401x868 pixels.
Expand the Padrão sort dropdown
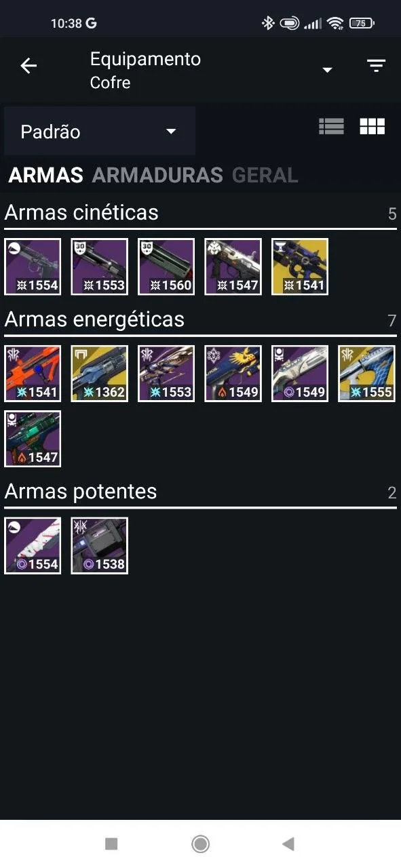point(100,131)
